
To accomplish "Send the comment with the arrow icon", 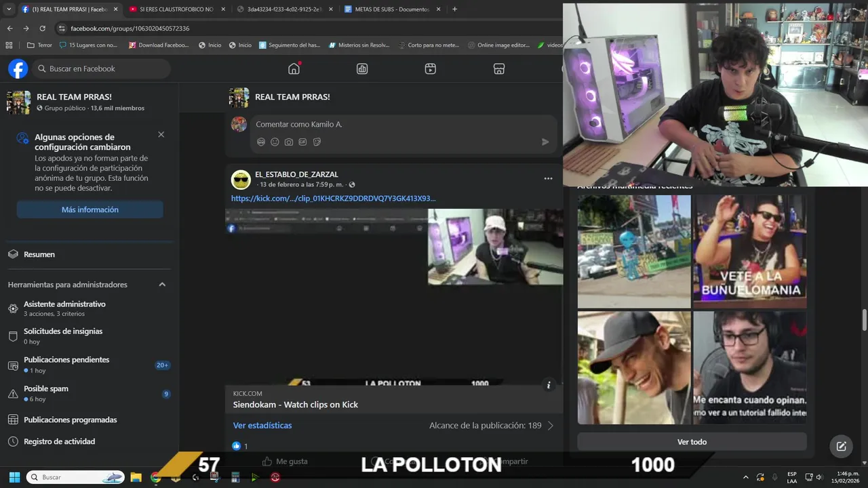I will [545, 142].
